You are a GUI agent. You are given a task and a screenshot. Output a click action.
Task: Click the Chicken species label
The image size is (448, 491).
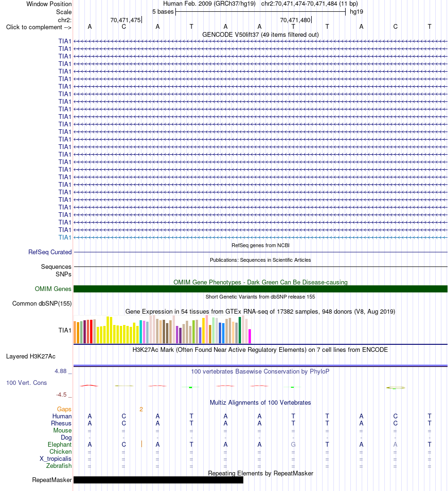click(60, 451)
